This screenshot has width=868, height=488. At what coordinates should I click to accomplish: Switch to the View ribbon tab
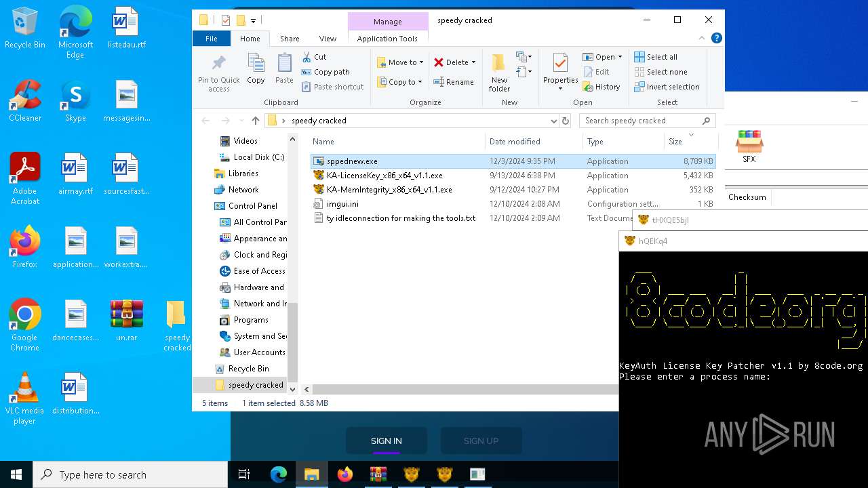coord(328,39)
